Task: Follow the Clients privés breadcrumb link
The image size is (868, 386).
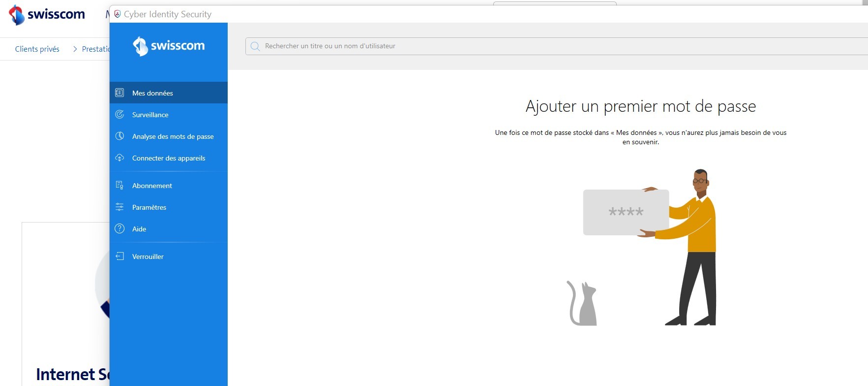Action: (37, 49)
